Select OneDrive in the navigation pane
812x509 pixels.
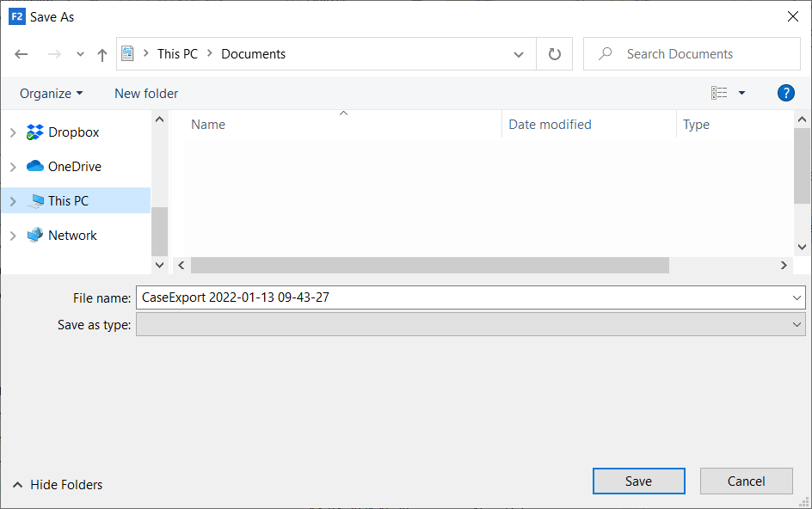(74, 167)
